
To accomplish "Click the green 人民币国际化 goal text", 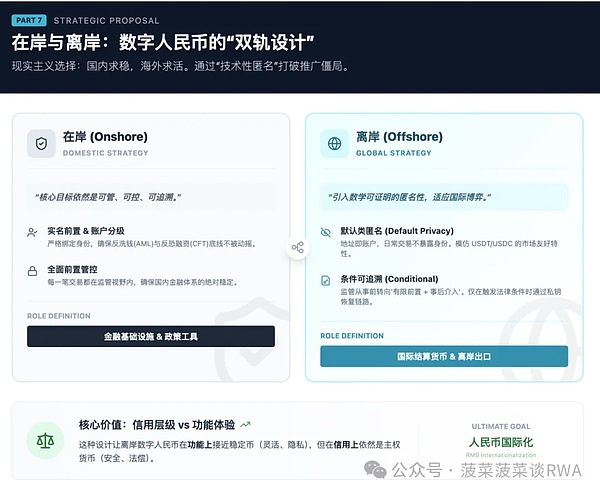I will 501,441.
